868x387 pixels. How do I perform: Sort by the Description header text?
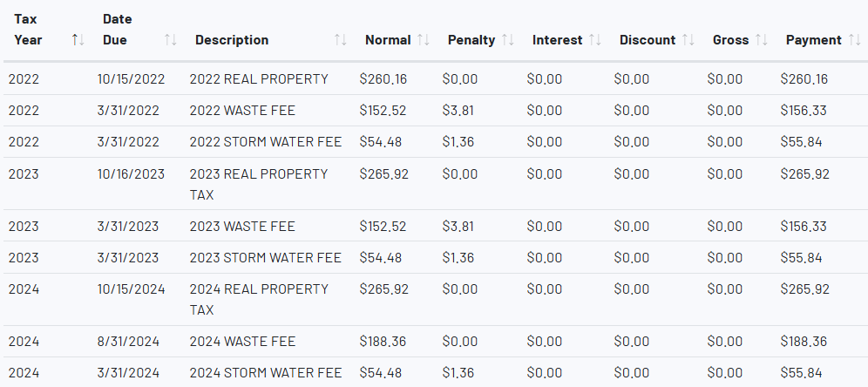232,40
